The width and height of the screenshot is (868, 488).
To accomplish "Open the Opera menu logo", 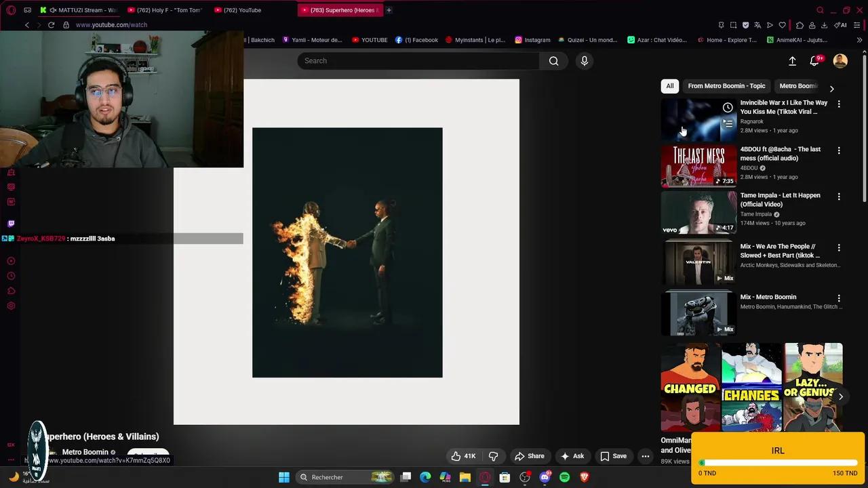I will pyautogui.click(x=11, y=10).
